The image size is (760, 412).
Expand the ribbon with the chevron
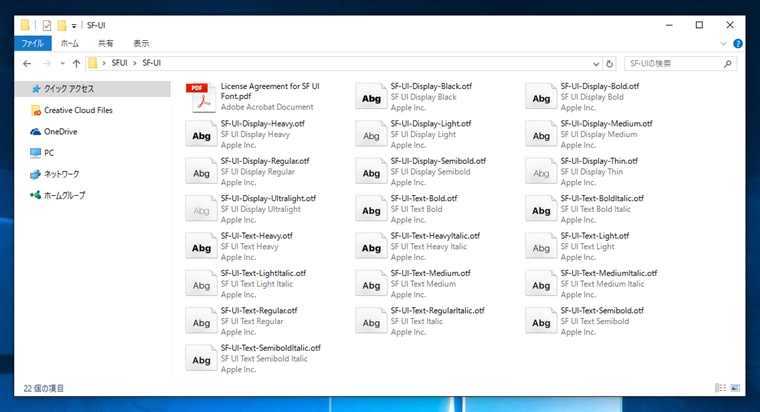pyautogui.click(x=723, y=44)
